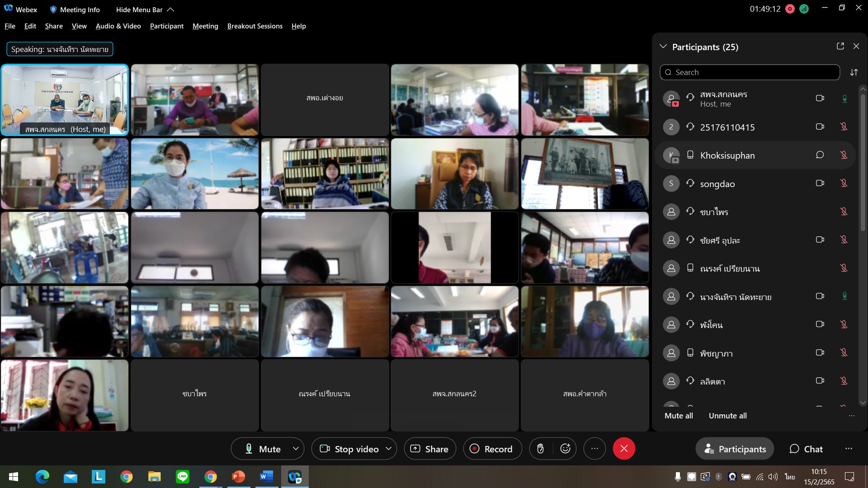The image size is (868, 488).
Task: Open the Audio & Video menu
Action: 118,26
